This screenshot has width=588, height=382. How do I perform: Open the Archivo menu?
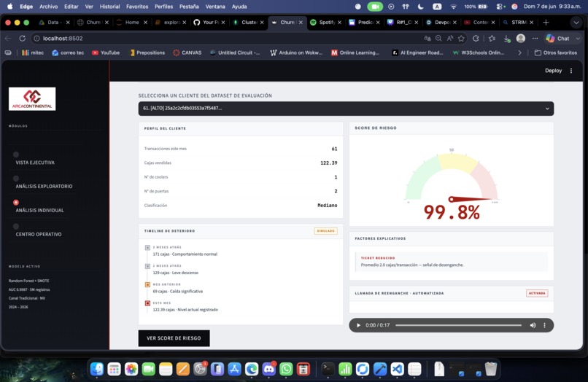48,7
